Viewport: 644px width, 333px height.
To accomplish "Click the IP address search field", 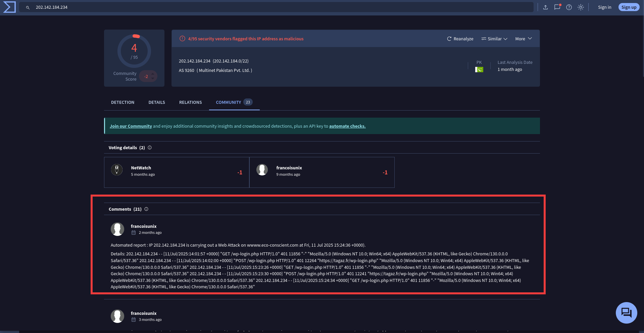I will tap(134, 7).
